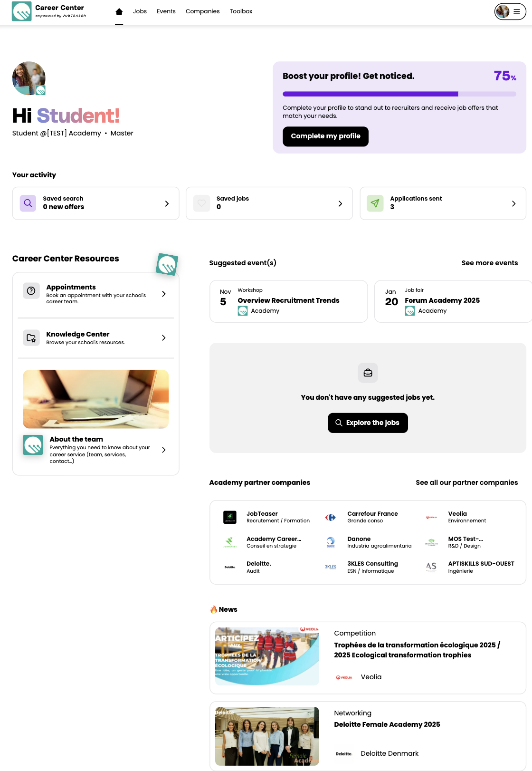Click the Saved search magnifier icon
532x771 pixels.
tap(28, 203)
